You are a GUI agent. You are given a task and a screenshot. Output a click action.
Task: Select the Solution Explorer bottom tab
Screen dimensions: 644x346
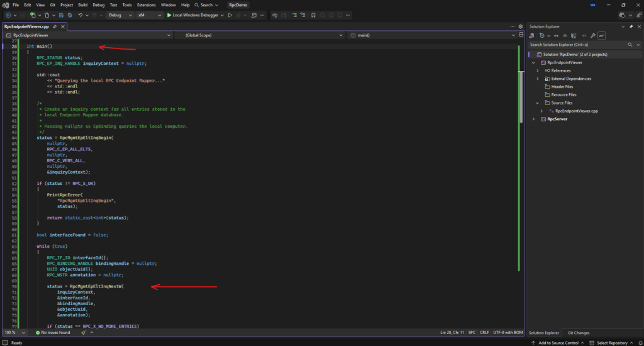click(544, 333)
